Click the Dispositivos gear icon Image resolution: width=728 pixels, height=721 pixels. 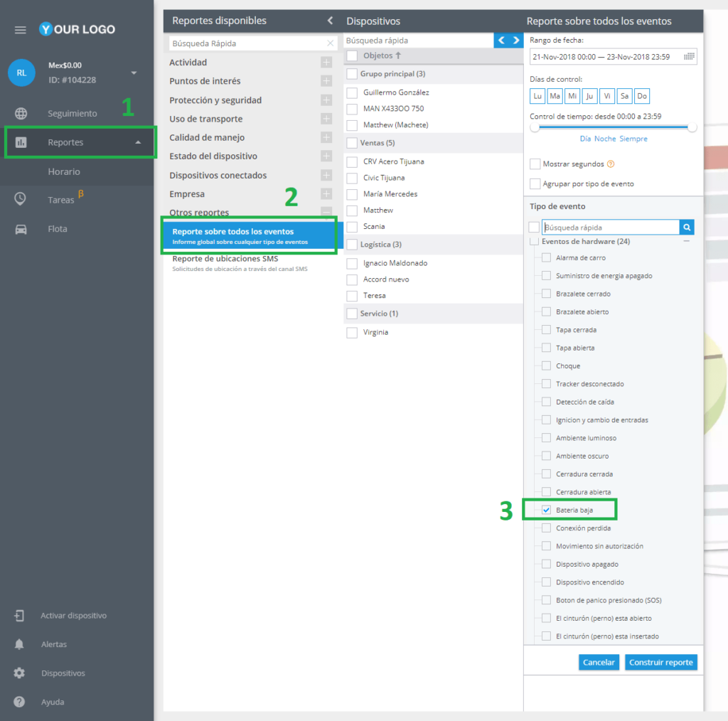coord(19,673)
